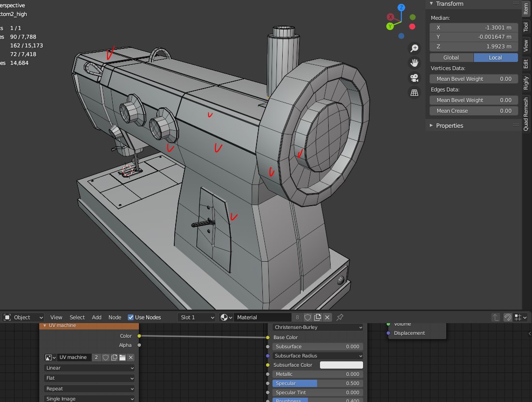Click the zoom viewport magnifier icon

(x=414, y=48)
